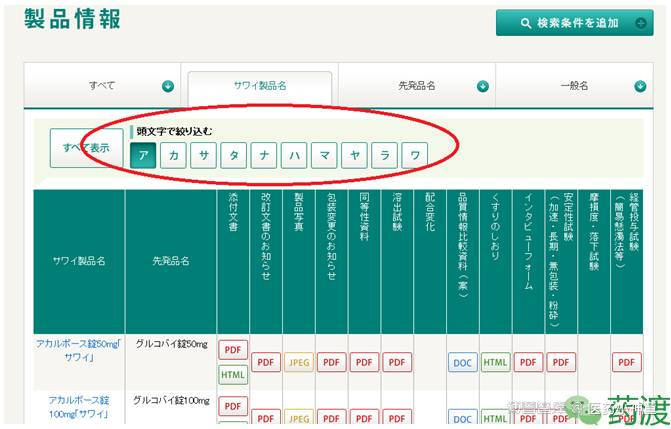The width and height of the screenshot is (671, 429).
Task: Open 品質情報比較資料 DOC for アカルボース錠100mg
Action: click(463, 417)
